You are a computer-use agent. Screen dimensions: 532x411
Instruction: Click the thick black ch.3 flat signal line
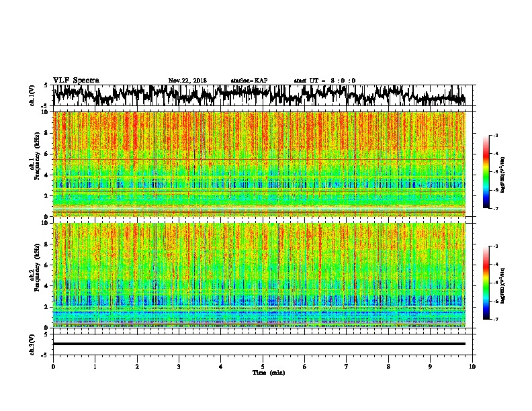pyautogui.click(x=259, y=344)
